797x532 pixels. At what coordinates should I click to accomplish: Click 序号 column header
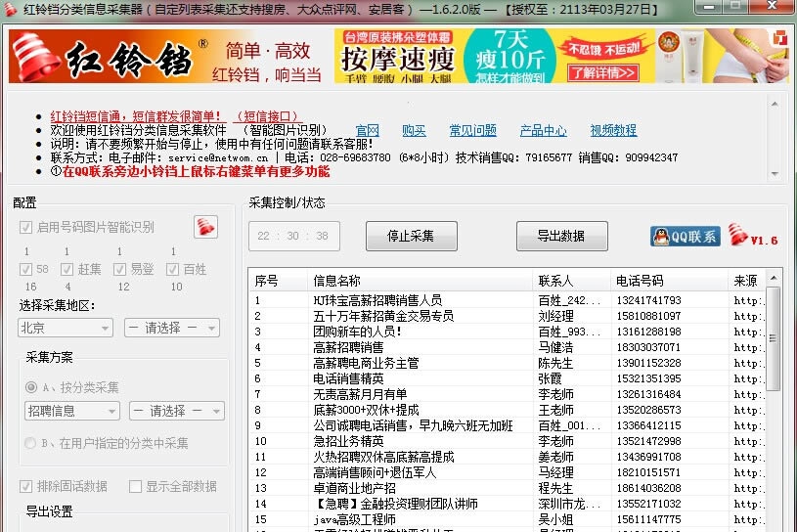pyautogui.click(x=278, y=281)
